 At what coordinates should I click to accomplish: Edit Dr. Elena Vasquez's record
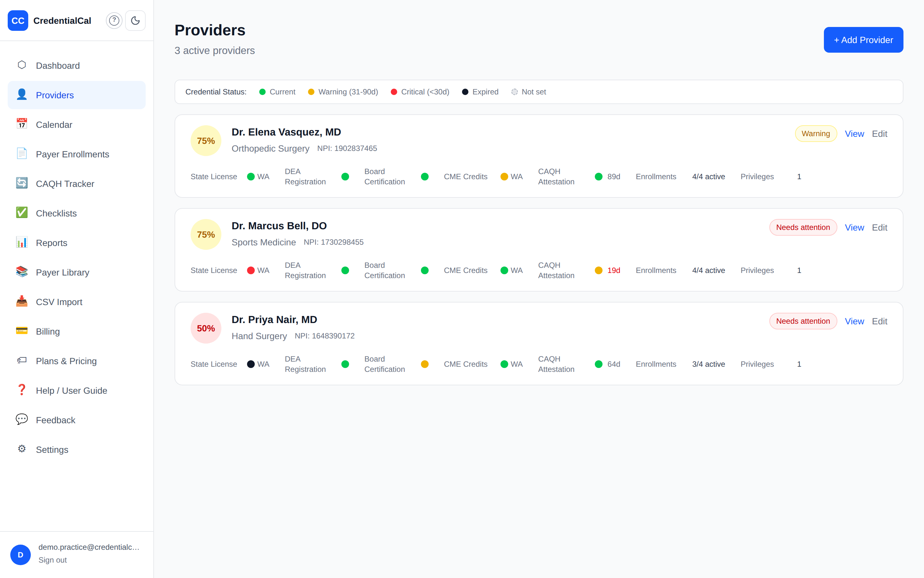[879, 134]
